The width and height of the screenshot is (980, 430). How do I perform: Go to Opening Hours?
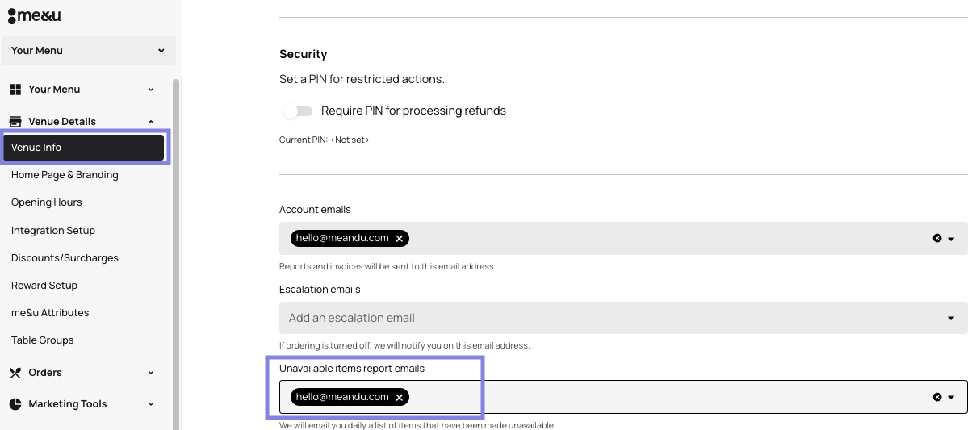click(x=47, y=202)
